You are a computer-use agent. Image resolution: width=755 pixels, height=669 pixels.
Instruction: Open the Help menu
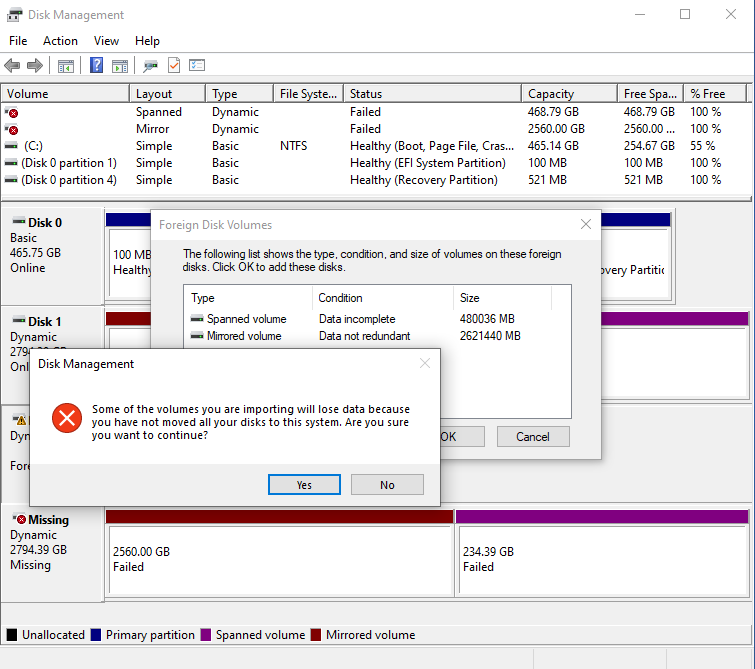tap(147, 41)
